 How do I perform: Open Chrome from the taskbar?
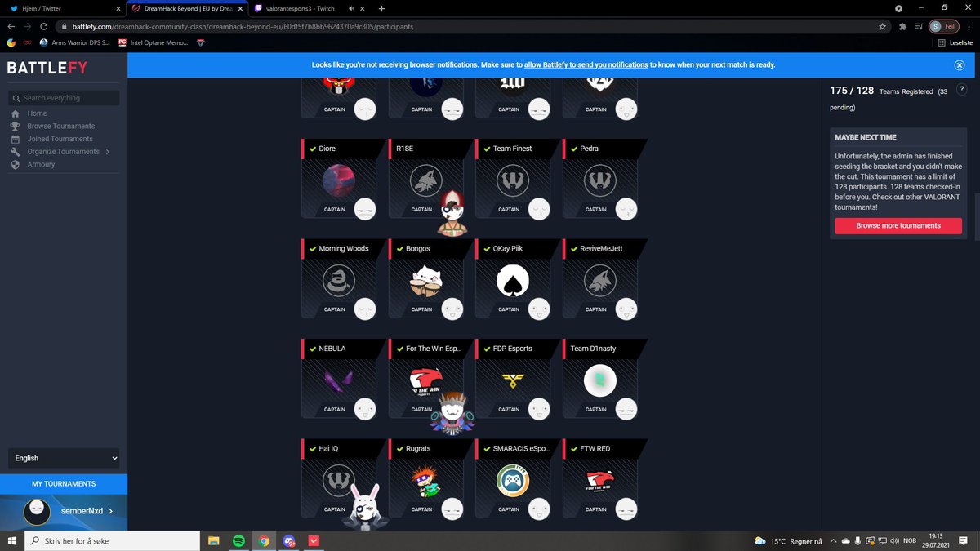(264, 540)
